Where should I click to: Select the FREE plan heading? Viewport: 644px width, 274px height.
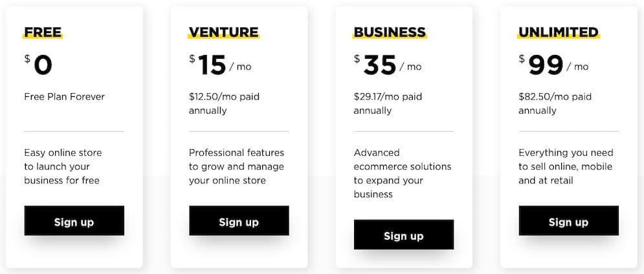point(43,32)
